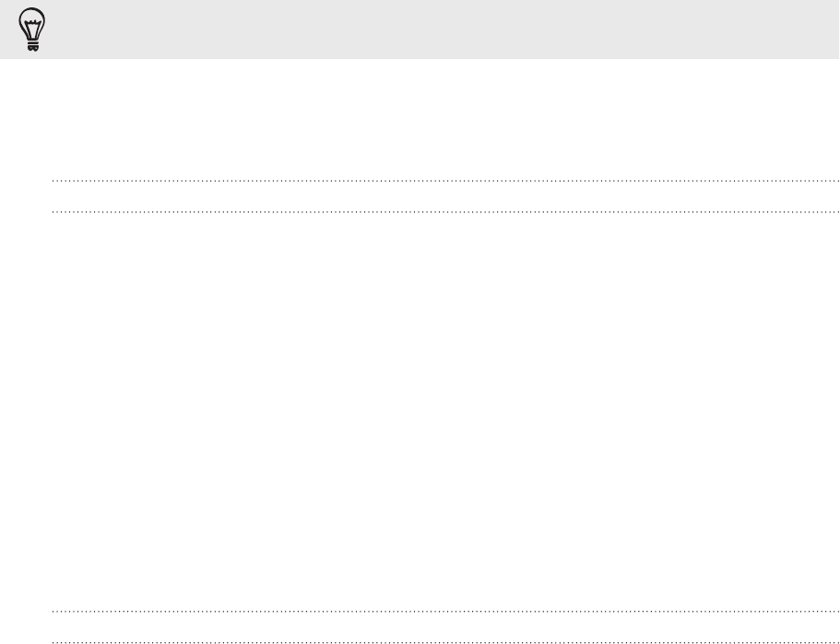Image resolution: width=840 pixels, height=644 pixels.
Task: Click the blank area between upper dotted lines
Action: click(445, 197)
